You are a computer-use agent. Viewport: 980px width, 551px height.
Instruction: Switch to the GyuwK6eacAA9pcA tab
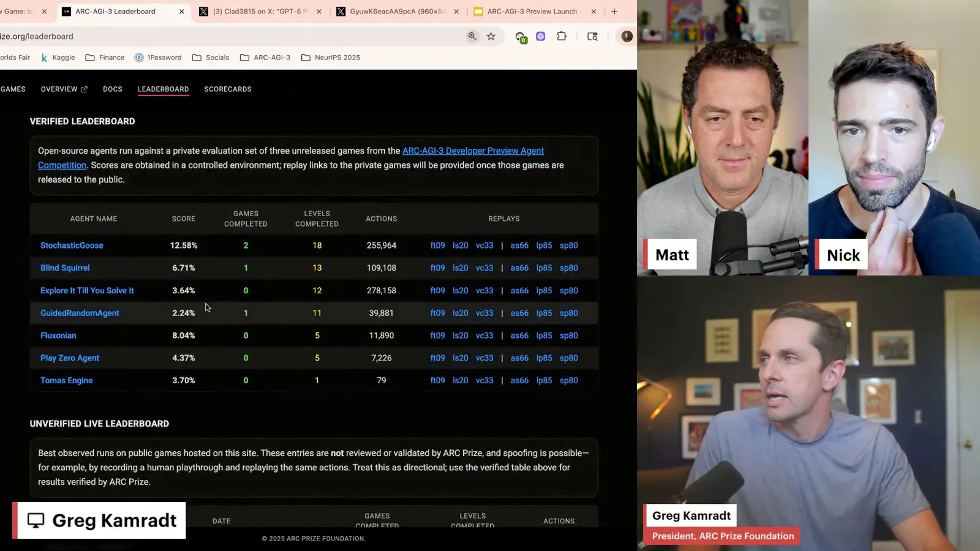(398, 11)
